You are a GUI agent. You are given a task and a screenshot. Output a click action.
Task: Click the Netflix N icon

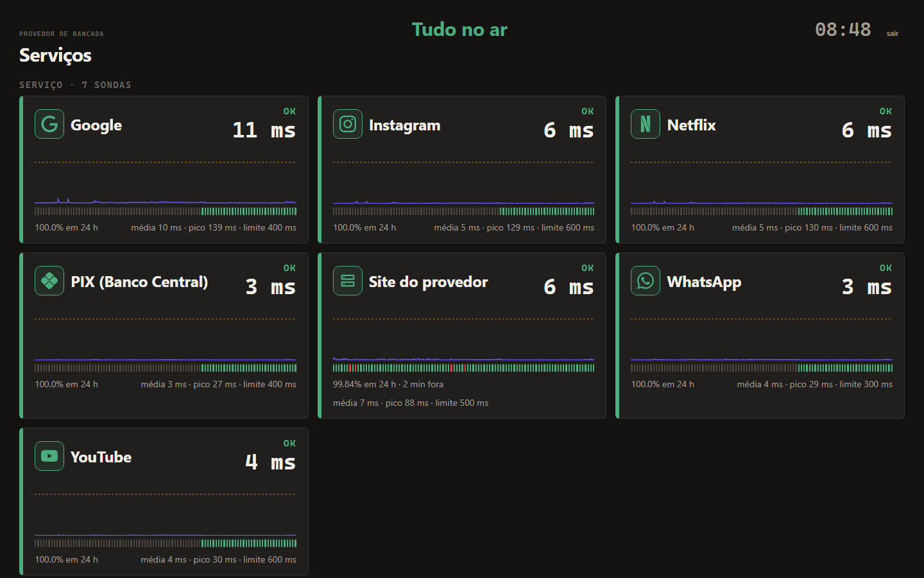646,124
